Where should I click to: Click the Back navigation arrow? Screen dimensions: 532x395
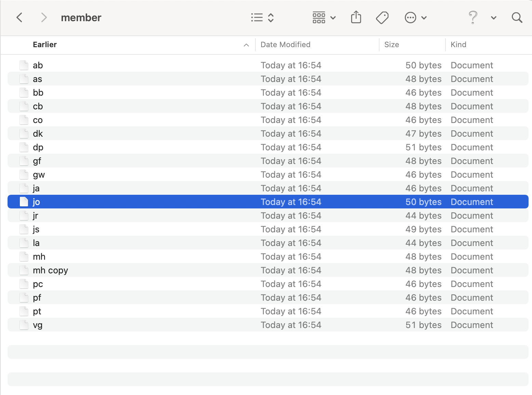(x=20, y=17)
